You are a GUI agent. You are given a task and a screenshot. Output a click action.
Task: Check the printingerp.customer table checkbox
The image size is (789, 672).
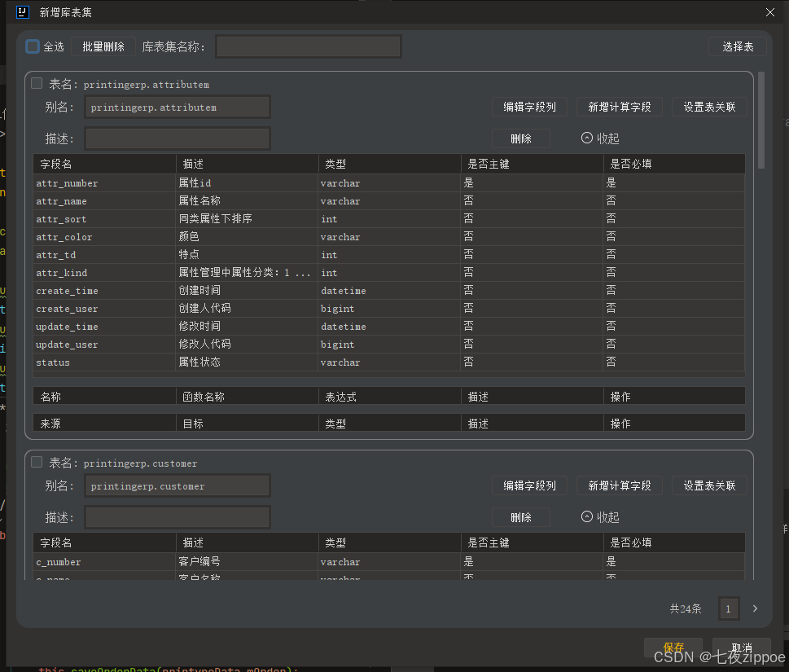point(37,461)
